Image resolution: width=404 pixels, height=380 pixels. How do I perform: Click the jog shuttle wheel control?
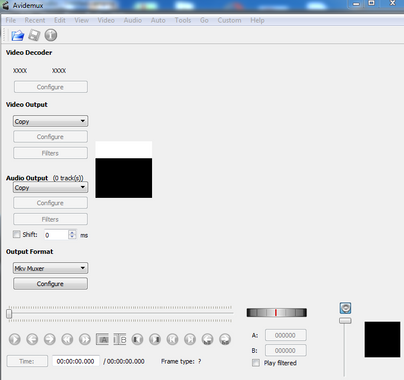tap(277, 312)
